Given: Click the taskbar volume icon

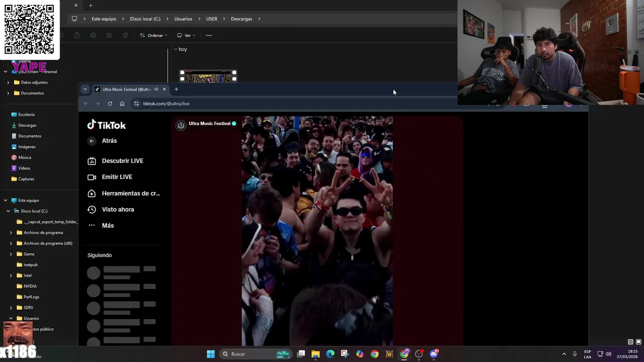Looking at the screenshot, I should [x=609, y=354].
